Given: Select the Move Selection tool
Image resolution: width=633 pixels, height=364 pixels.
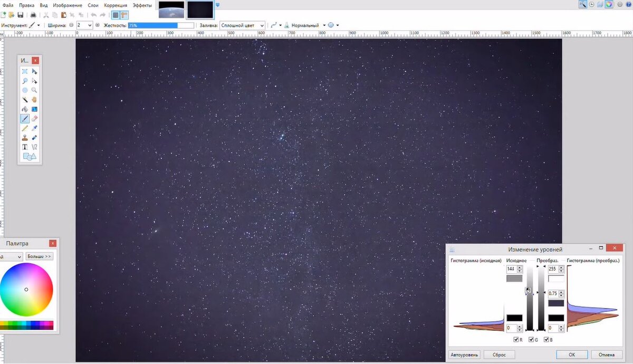Looking at the screenshot, I should [x=34, y=81].
